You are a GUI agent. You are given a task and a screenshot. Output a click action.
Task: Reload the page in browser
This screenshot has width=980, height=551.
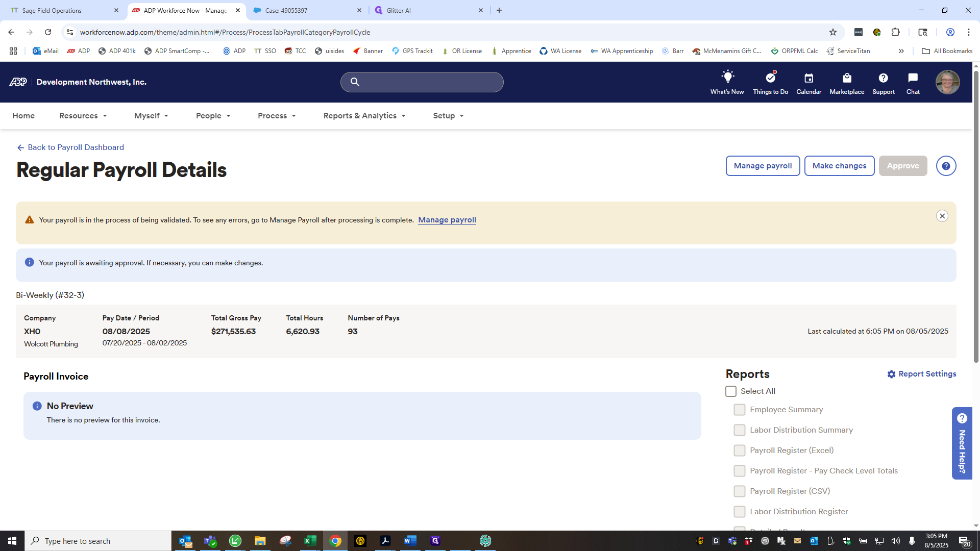coord(48,32)
